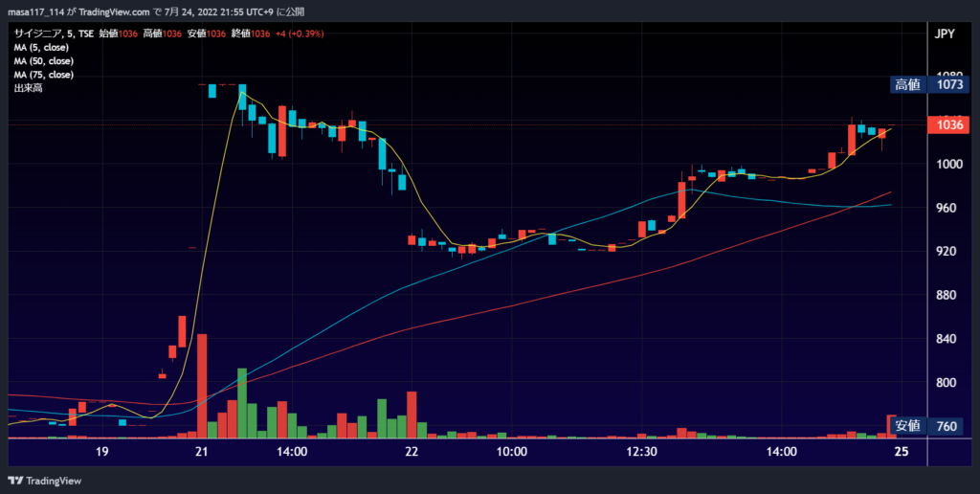980x494 pixels.
Task: Click the 25 date label on time axis
Action: pyautogui.click(x=901, y=453)
